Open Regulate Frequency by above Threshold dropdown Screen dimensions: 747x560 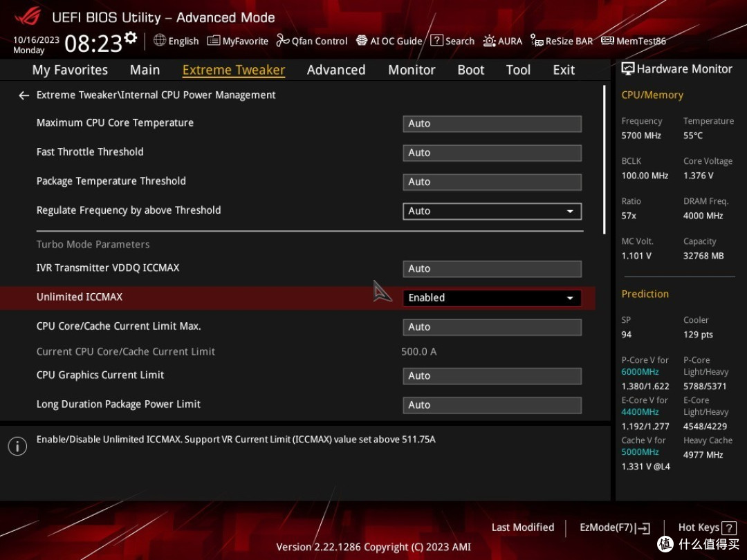(492, 211)
